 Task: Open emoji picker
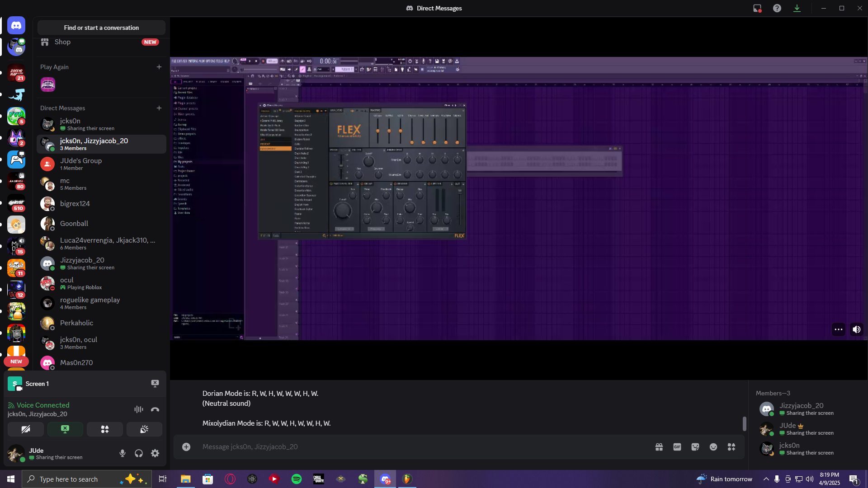point(713,447)
